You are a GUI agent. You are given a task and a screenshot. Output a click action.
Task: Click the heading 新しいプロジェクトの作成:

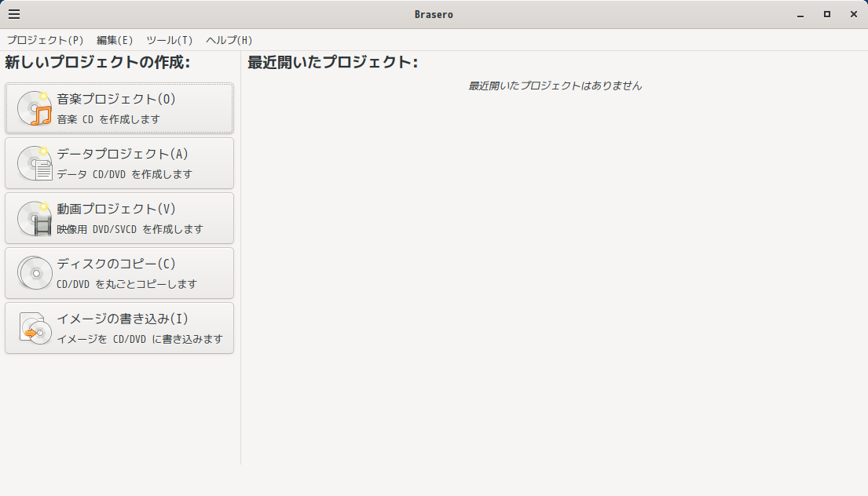point(97,62)
